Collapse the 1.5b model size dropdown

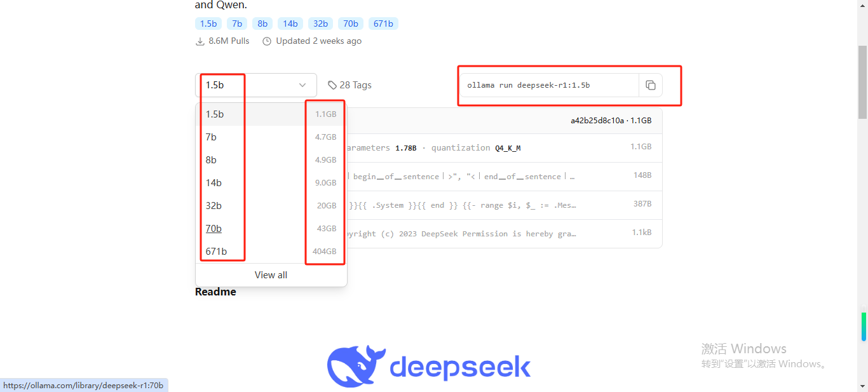click(x=256, y=85)
